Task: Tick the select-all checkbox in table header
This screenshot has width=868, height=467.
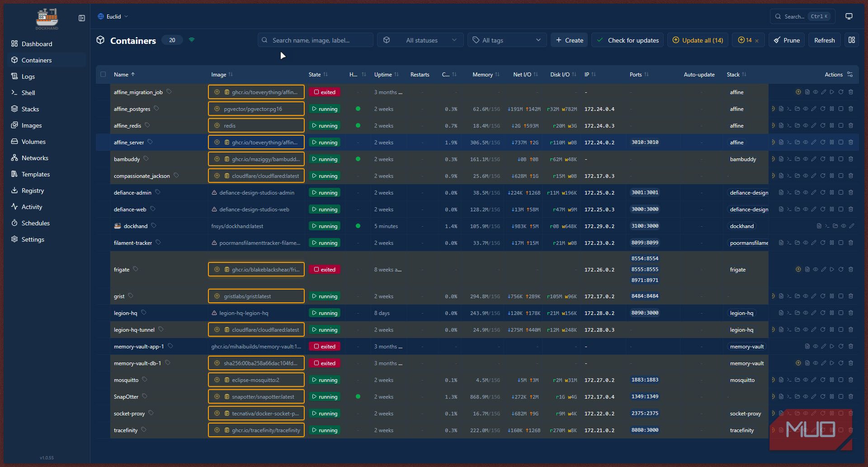Action: pyautogui.click(x=103, y=74)
